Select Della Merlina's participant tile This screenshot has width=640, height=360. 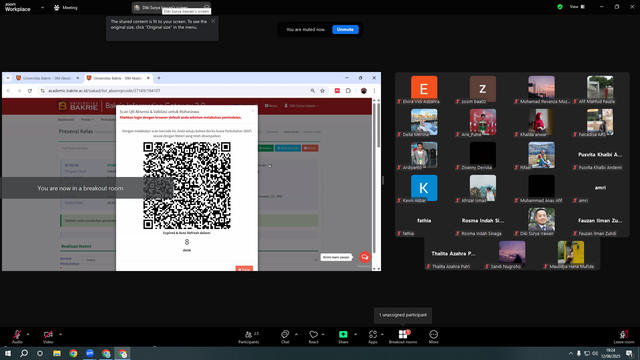coord(424,122)
